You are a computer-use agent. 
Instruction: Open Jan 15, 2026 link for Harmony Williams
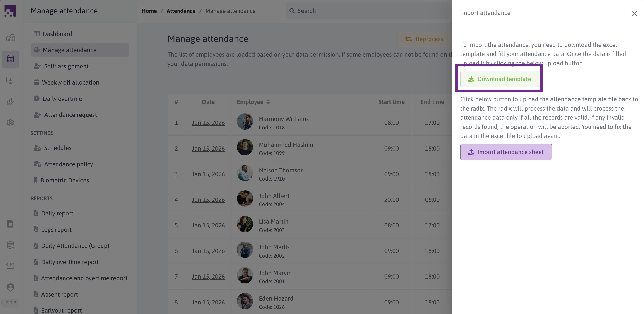208,123
